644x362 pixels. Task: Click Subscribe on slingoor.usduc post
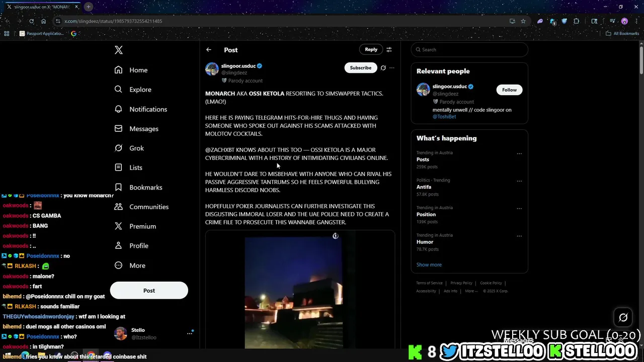(361, 68)
